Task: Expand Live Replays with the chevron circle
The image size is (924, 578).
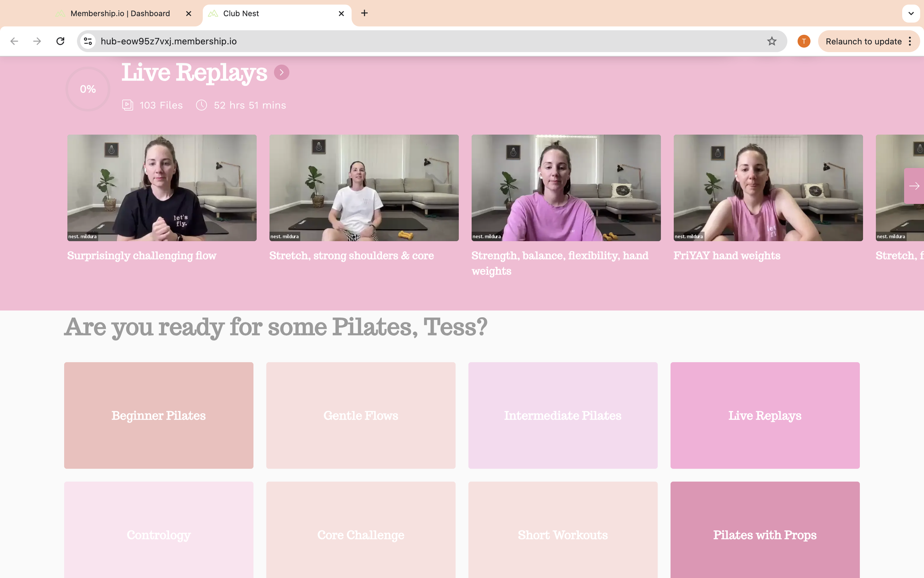Action: pos(282,72)
